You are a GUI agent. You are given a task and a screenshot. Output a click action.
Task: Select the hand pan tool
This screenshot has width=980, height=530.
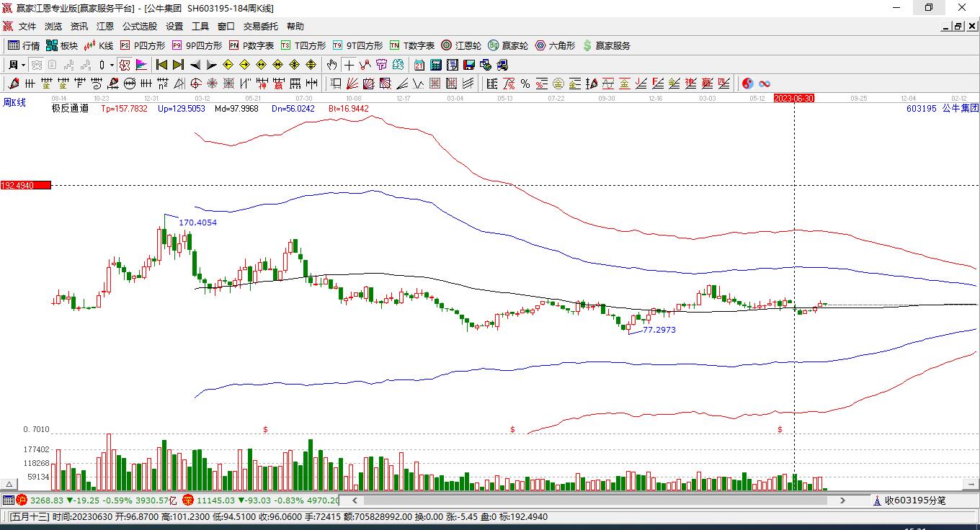coord(331,65)
